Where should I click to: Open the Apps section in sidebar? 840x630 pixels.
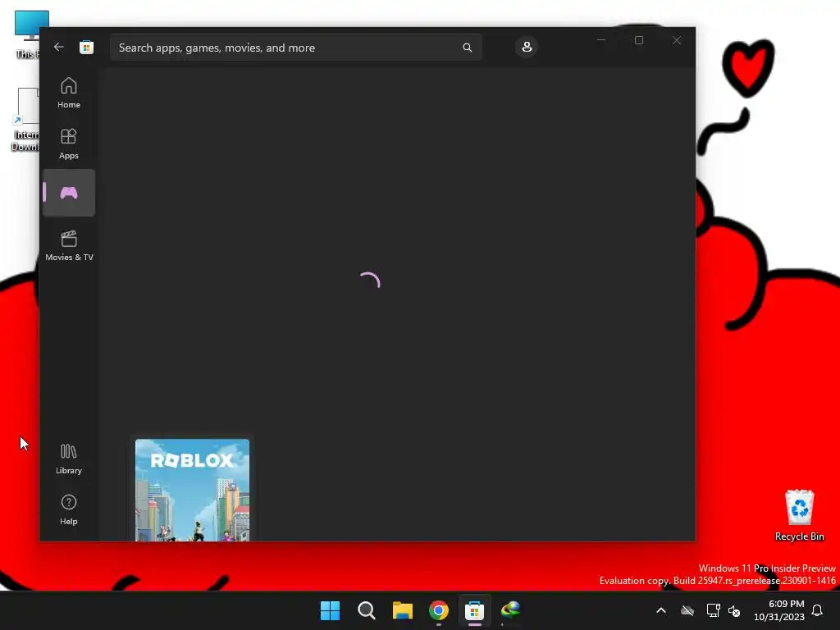[69, 144]
